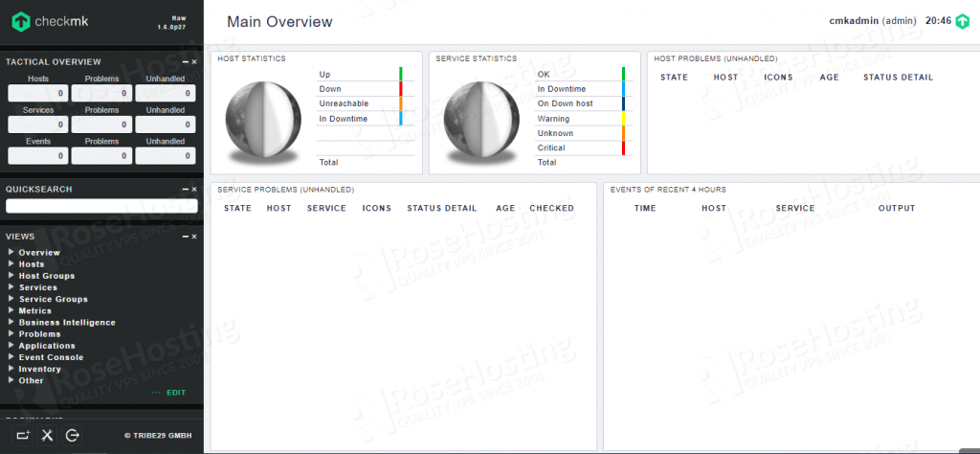This screenshot has width=980, height=454.
Task: Click the logout icon at sidebar bottom
Action: [73, 436]
